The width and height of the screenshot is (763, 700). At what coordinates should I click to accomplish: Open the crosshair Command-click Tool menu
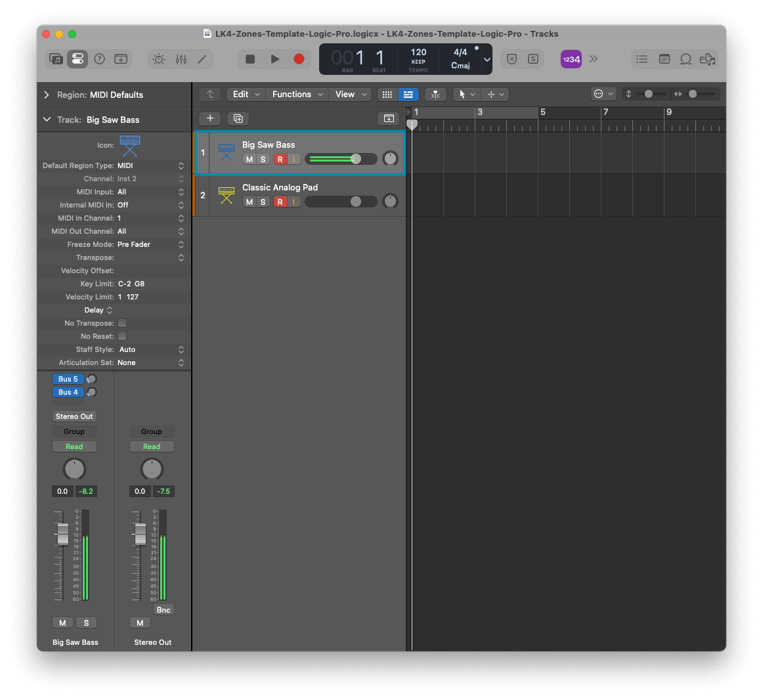[495, 95]
